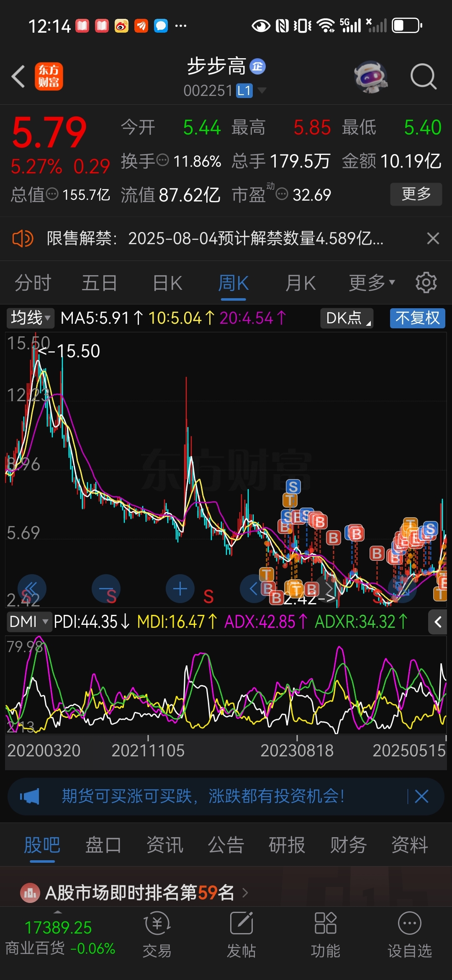The image size is (452, 980).
Task: Select the 周K chart tab
Action: click(x=233, y=283)
